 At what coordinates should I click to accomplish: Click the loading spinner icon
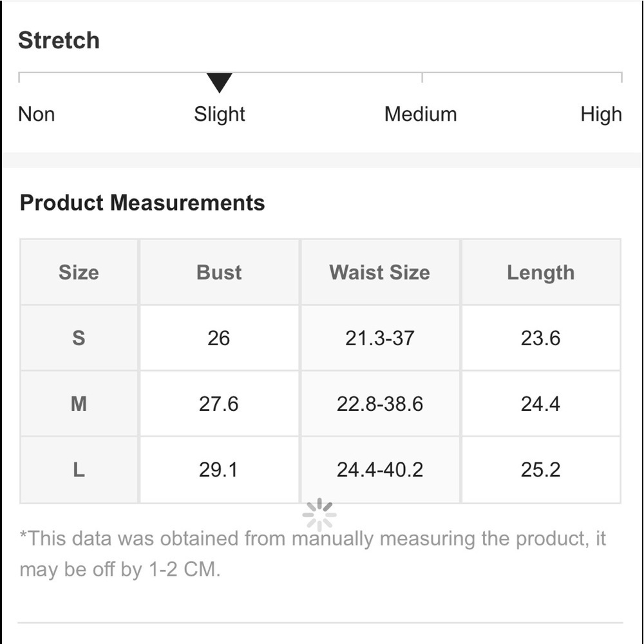coord(319,515)
